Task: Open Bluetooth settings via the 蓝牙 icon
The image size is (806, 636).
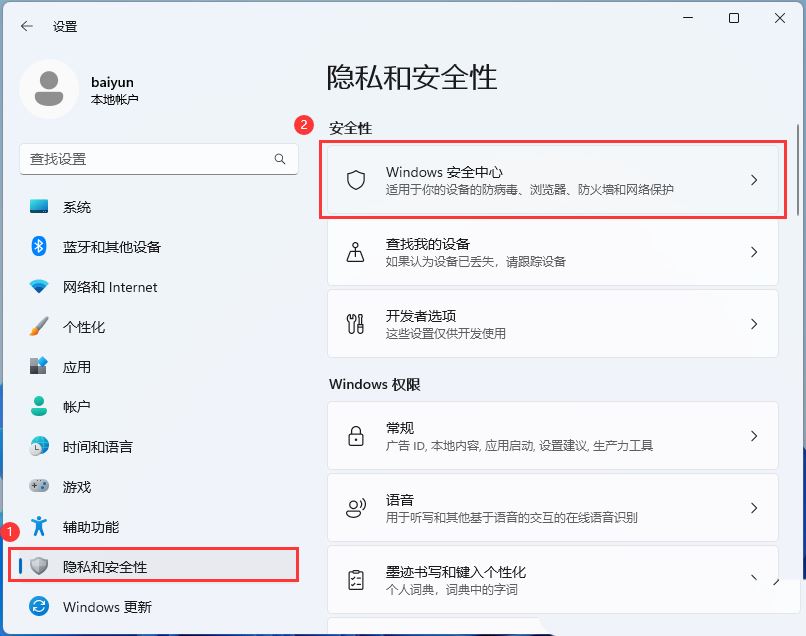Action: [36, 247]
